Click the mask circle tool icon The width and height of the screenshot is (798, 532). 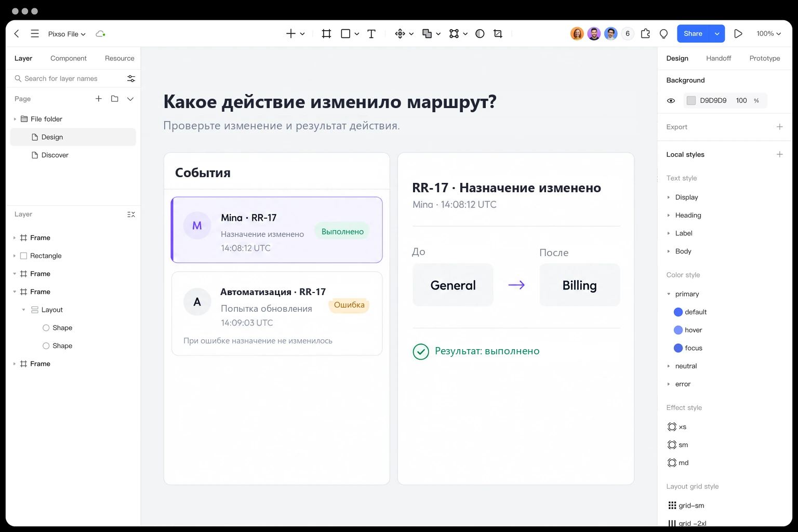click(480, 34)
